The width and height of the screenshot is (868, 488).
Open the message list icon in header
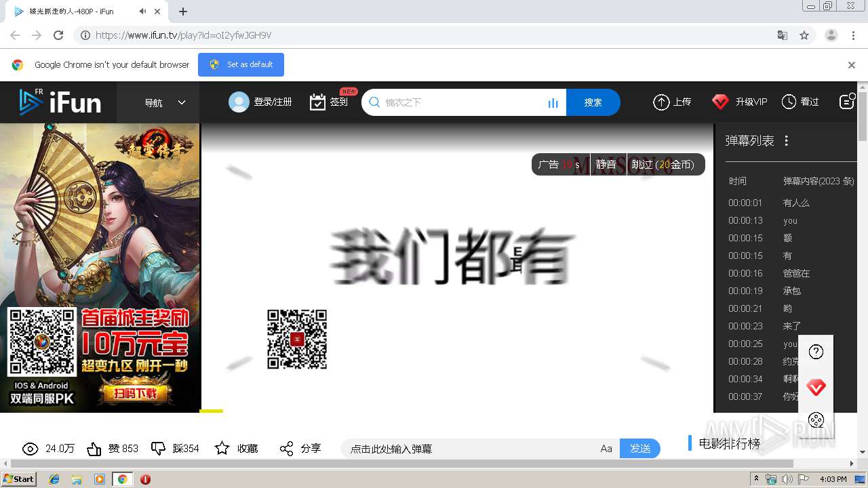tap(847, 102)
